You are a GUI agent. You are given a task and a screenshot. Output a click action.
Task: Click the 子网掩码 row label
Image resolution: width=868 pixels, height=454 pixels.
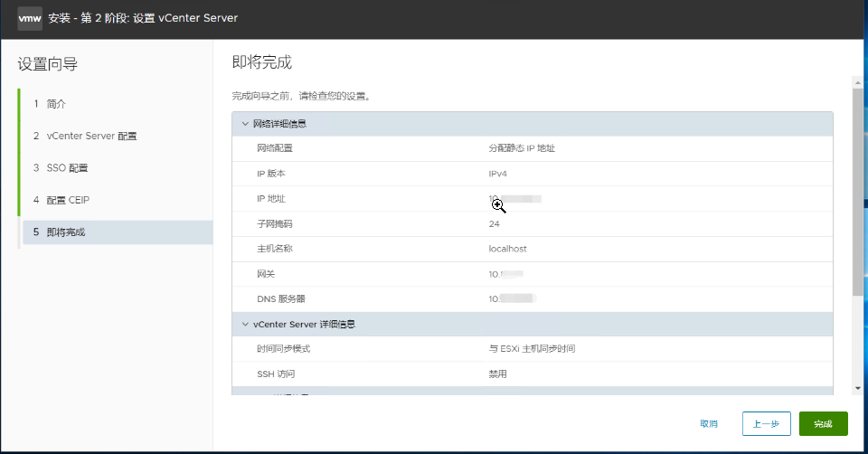tap(275, 224)
